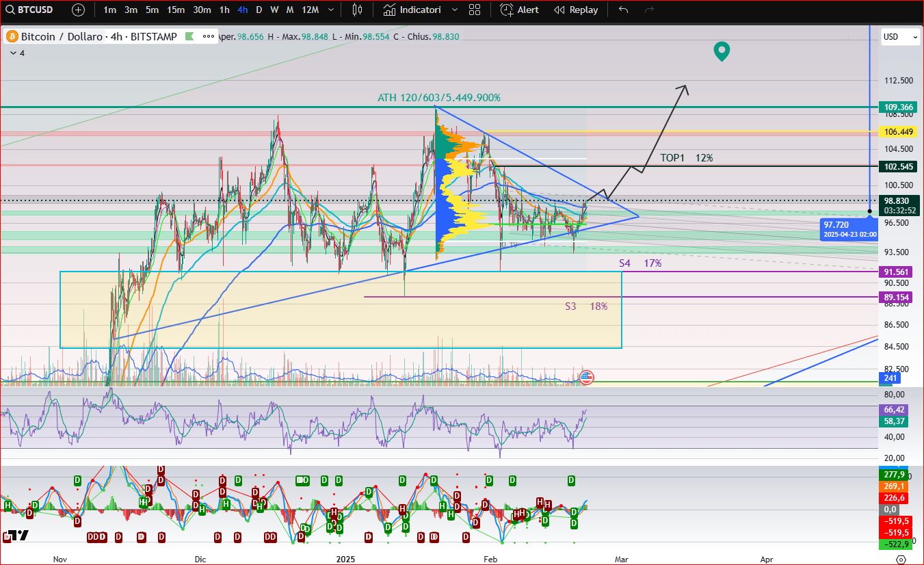Open the timeframe dropdown chevron next to 12M
Screen dimensions: 924x565
tap(331, 10)
